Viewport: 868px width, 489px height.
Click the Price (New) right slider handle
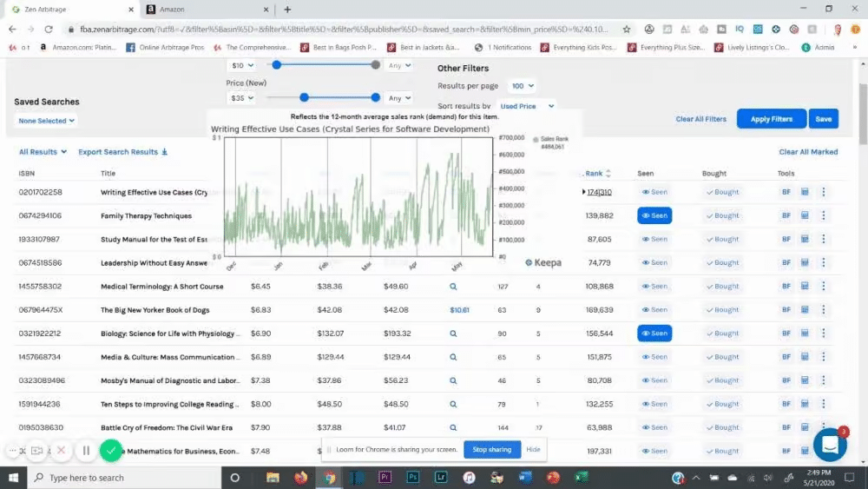375,97
